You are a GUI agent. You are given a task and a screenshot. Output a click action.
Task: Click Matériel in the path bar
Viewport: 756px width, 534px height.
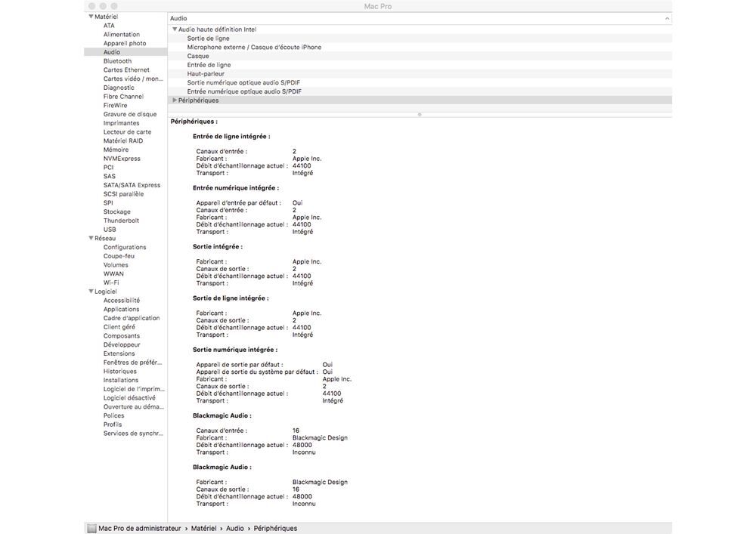pos(203,528)
